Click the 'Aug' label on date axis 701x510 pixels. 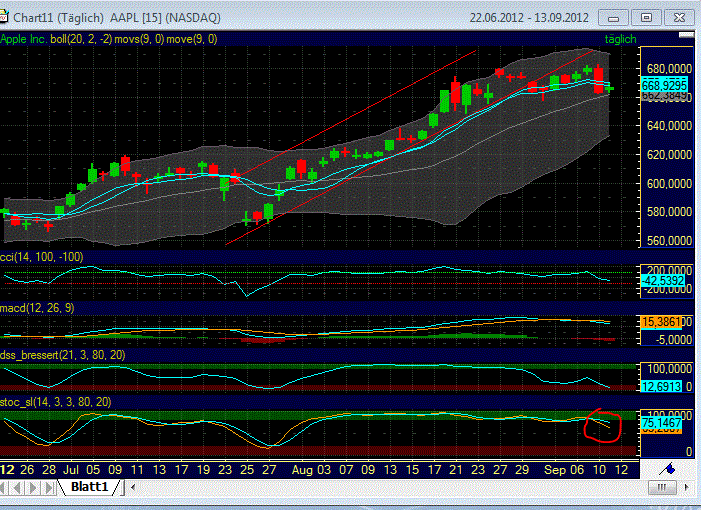pyautogui.click(x=300, y=470)
